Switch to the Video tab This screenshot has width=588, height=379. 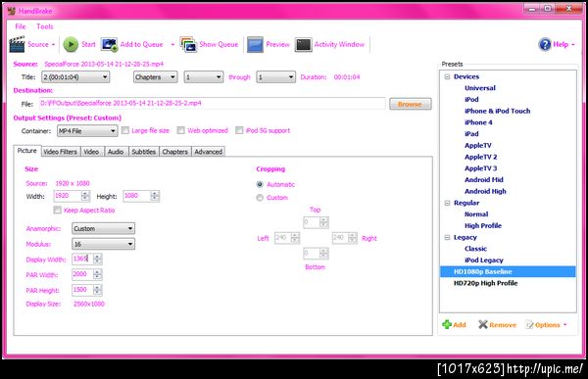pos(91,152)
